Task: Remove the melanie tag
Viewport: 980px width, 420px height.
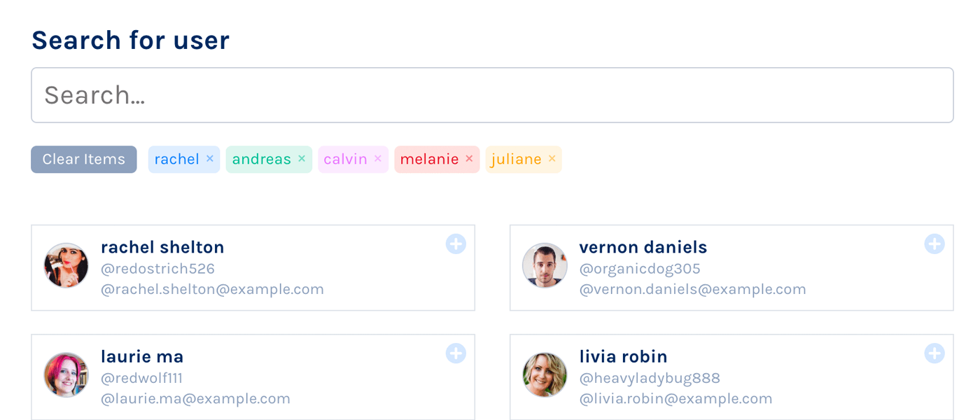Action: (469, 159)
